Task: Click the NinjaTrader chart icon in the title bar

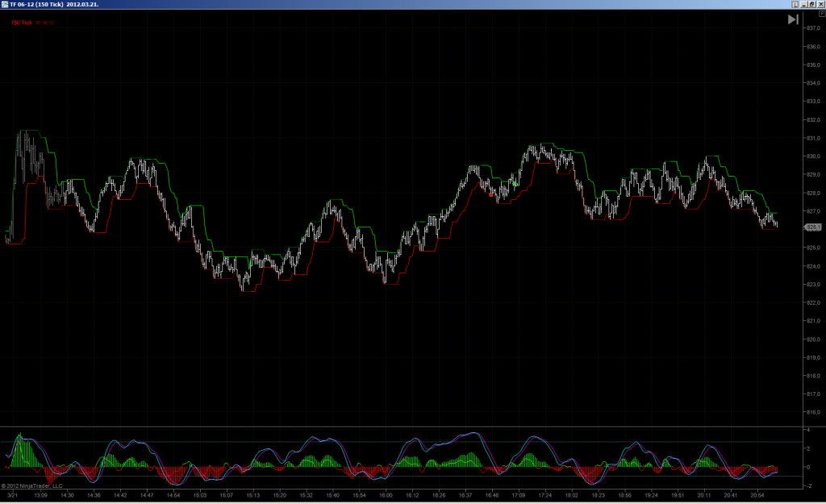Action: click(x=5, y=4)
